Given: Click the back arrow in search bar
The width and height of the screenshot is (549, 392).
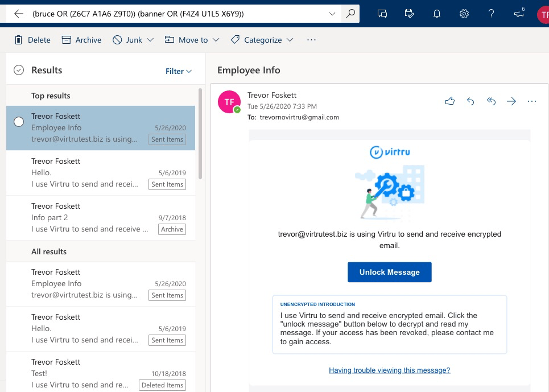Looking at the screenshot, I should tap(19, 14).
